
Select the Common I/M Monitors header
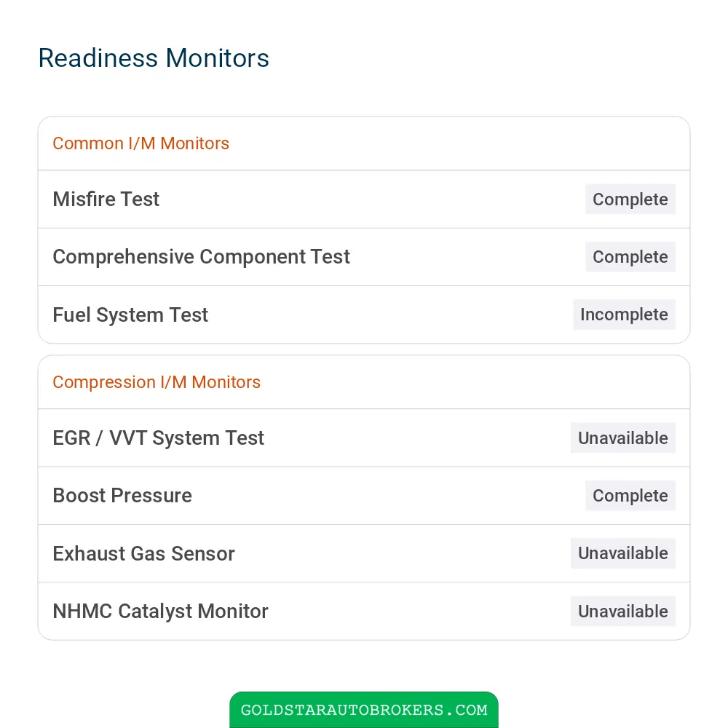tap(141, 143)
